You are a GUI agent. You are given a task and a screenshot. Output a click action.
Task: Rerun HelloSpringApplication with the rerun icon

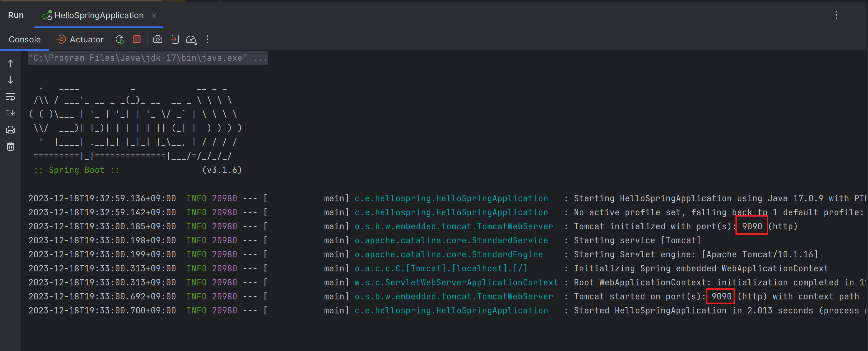[120, 39]
